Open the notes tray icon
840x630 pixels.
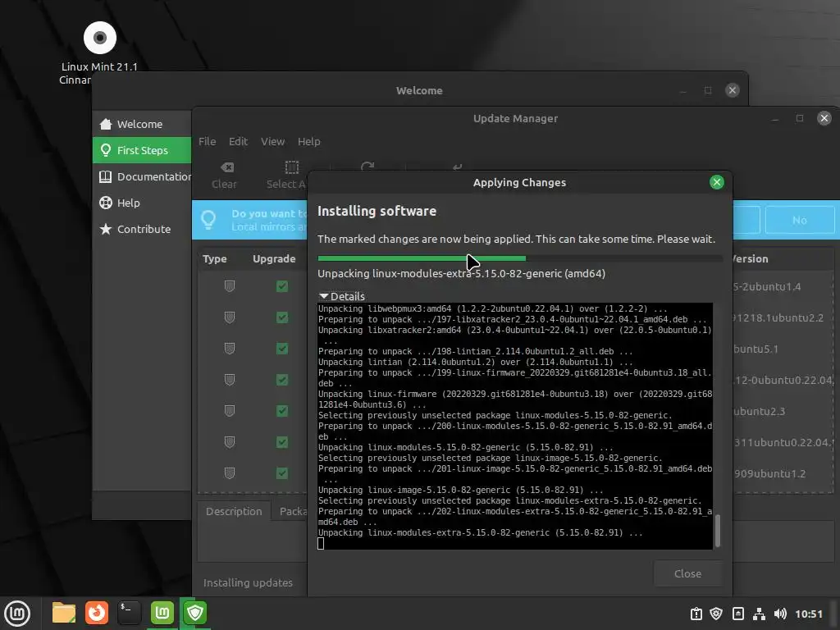(737, 614)
